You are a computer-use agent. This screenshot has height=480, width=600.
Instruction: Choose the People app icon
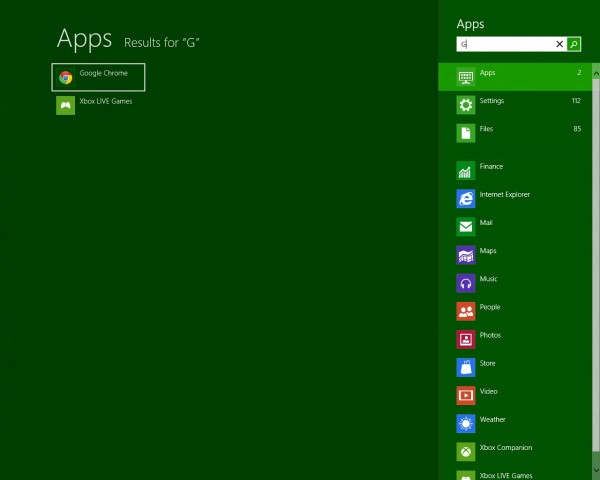click(x=466, y=311)
